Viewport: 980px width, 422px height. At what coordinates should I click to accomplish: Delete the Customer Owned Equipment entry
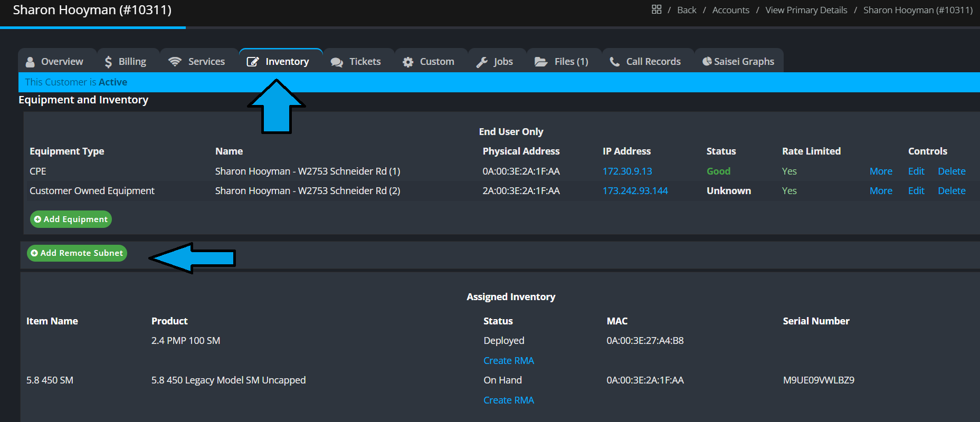pos(952,191)
